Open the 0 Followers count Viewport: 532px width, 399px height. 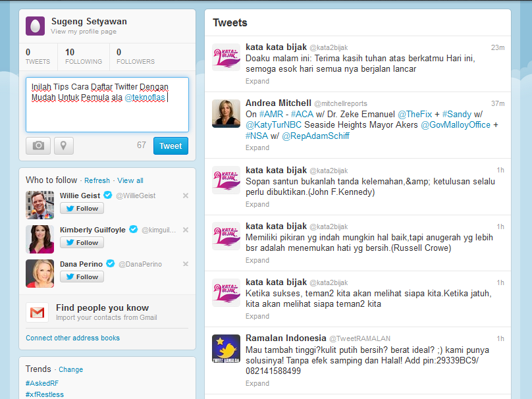pyautogui.click(x=136, y=57)
